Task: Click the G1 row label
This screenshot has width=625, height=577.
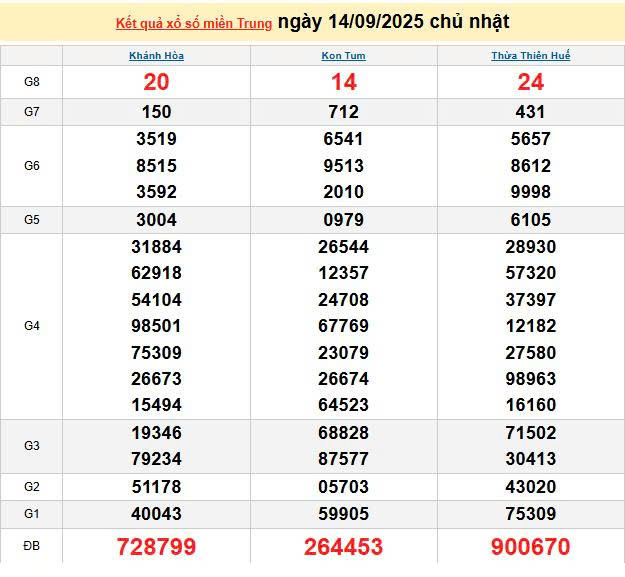Action: pyautogui.click(x=31, y=514)
